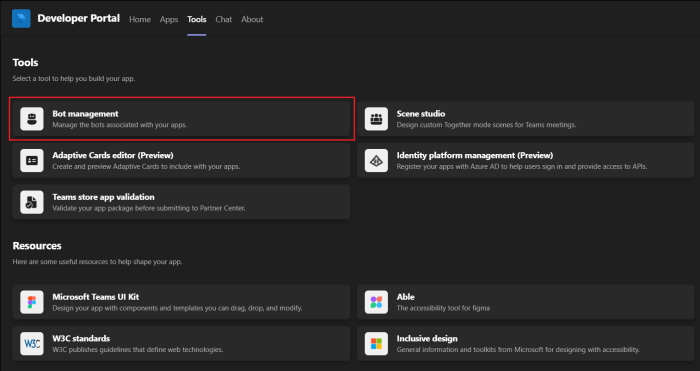Image resolution: width=700 pixels, height=371 pixels.
Task: Click 'The accessibility tool for figma' text
Action: coord(443,308)
